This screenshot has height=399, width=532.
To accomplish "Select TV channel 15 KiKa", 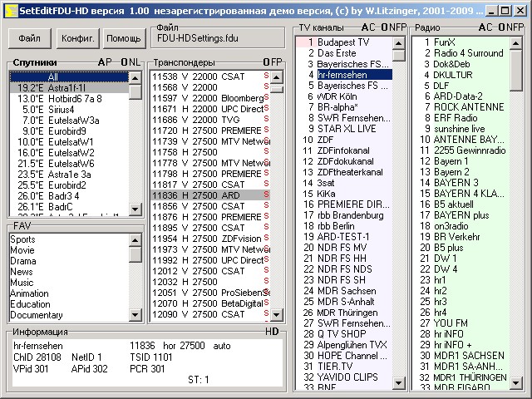I will pyautogui.click(x=344, y=194).
